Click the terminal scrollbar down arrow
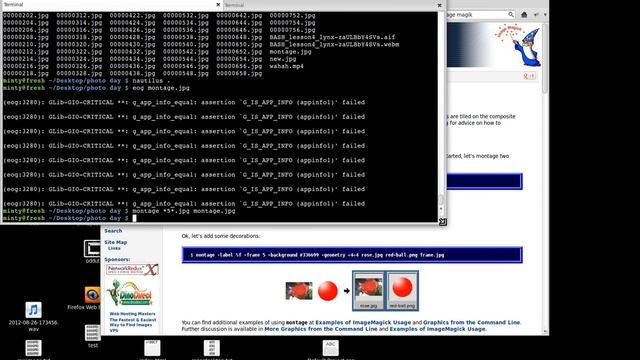The width and height of the screenshot is (640, 360). tap(441, 209)
